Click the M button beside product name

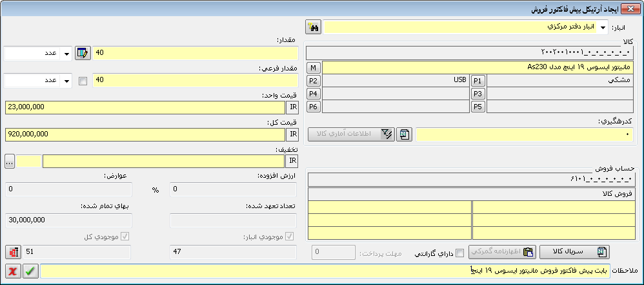(314, 68)
